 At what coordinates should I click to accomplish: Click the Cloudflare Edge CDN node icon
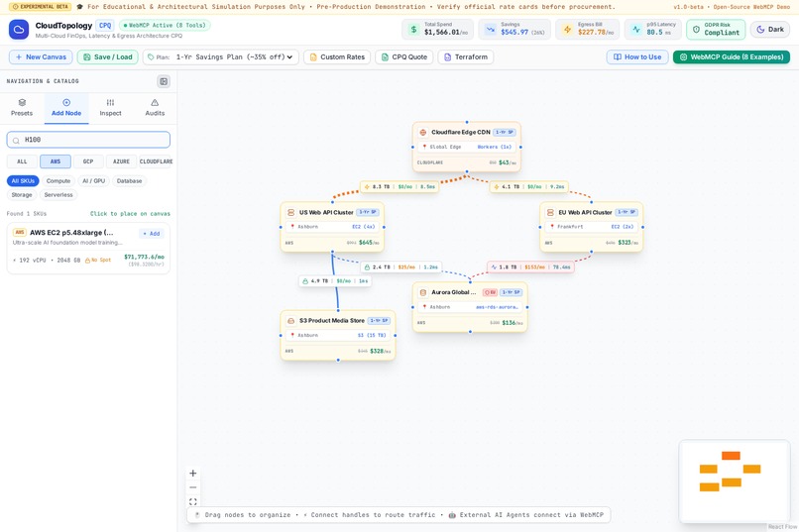[x=423, y=133]
